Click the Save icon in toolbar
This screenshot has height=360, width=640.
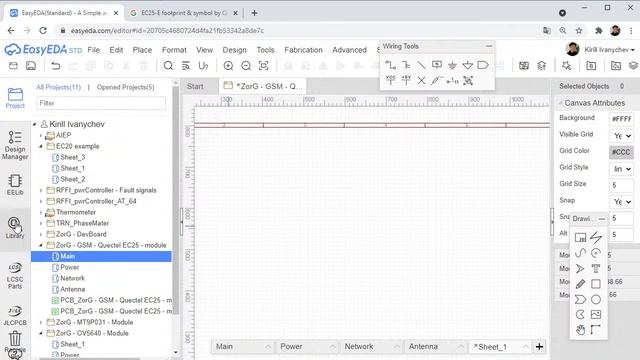tap(31, 66)
